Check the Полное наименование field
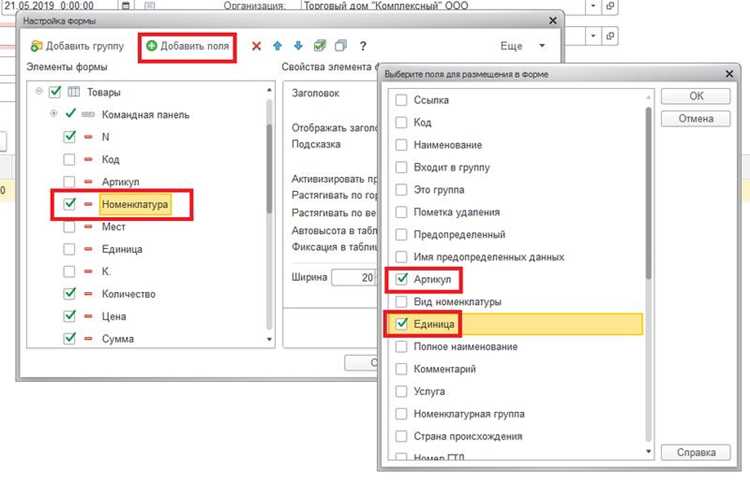This screenshot has height=483, width=750. click(401, 347)
